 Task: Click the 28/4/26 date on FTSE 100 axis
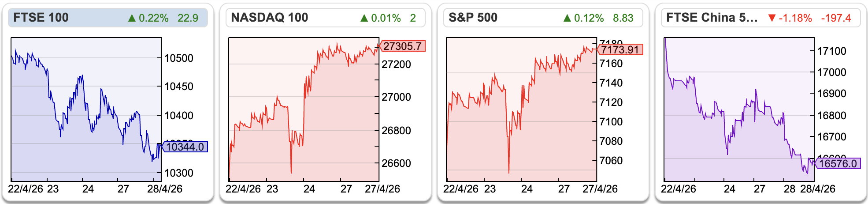(x=164, y=189)
